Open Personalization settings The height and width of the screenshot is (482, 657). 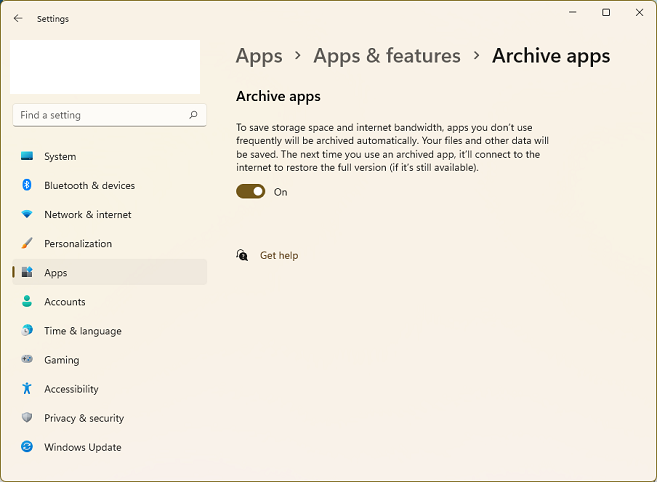110,243
